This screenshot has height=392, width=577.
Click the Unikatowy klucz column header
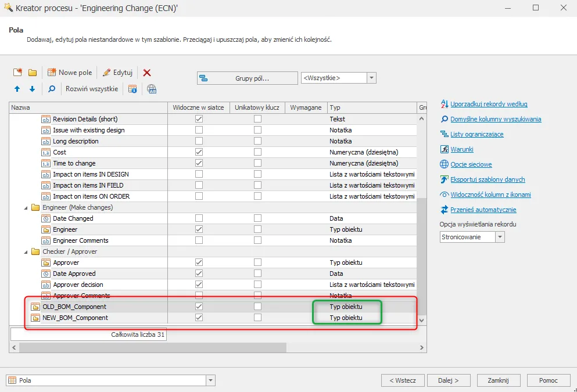click(257, 108)
